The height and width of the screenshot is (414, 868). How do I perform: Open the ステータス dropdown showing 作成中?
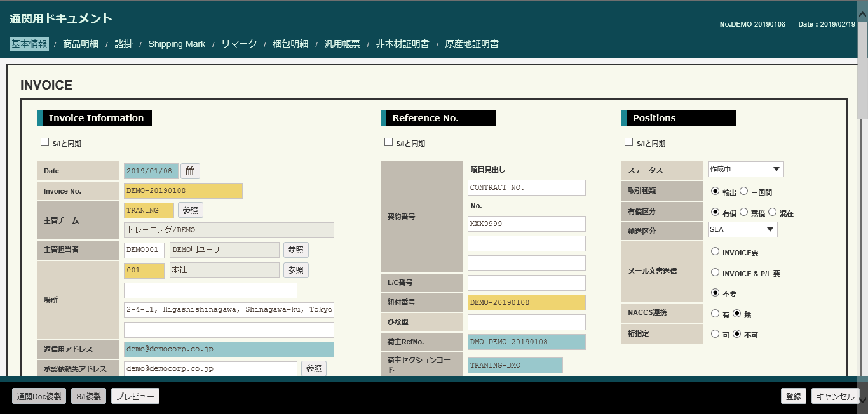745,170
